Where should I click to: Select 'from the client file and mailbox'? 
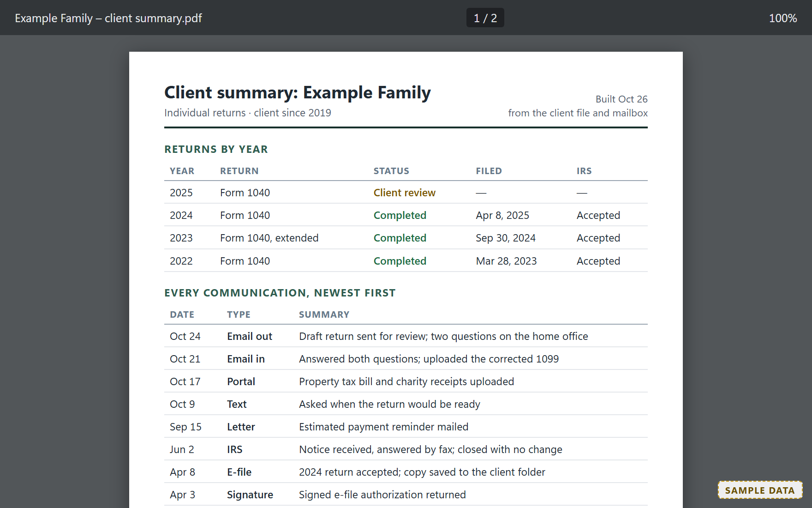coord(578,113)
